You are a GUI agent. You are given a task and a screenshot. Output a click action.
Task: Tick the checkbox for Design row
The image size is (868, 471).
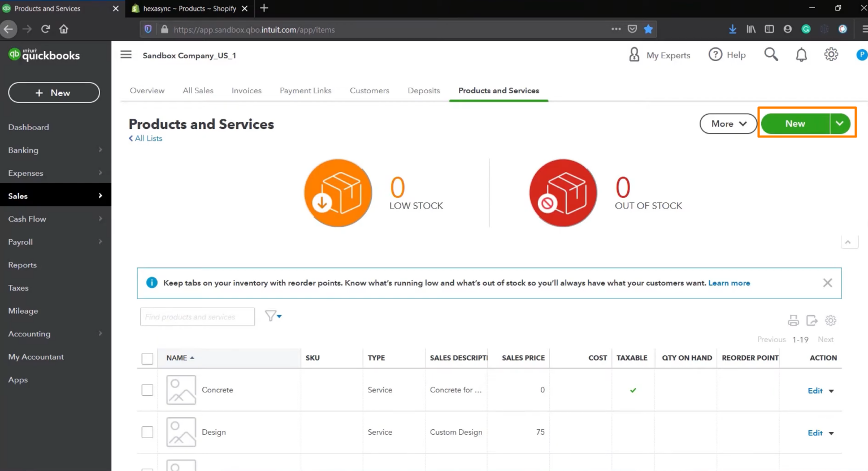pyautogui.click(x=147, y=432)
